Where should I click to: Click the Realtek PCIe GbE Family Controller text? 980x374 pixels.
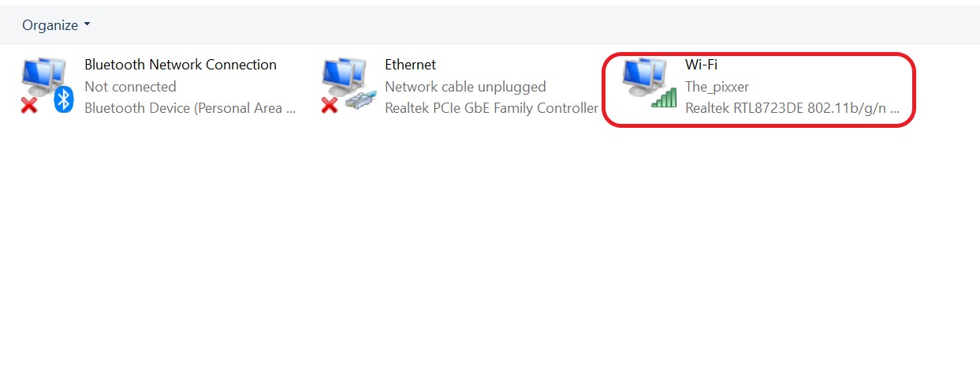coord(491,108)
